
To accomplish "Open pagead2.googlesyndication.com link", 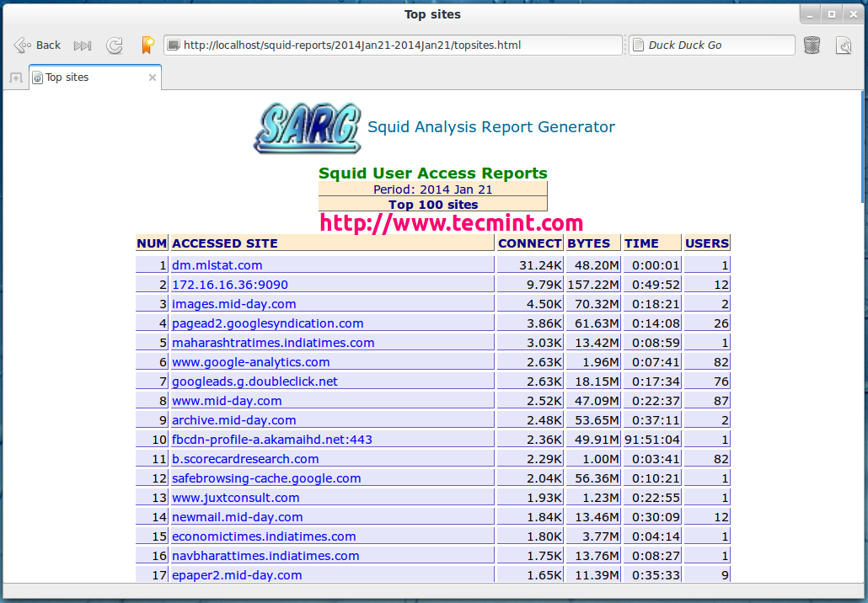I will pyautogui.click(x=267, y=323).
